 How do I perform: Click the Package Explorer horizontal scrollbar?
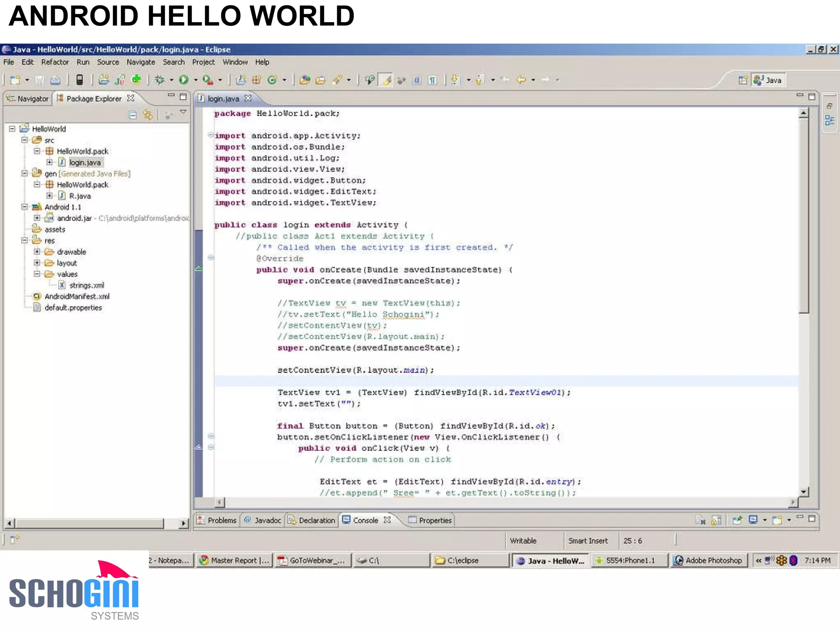tap(89, 523)
